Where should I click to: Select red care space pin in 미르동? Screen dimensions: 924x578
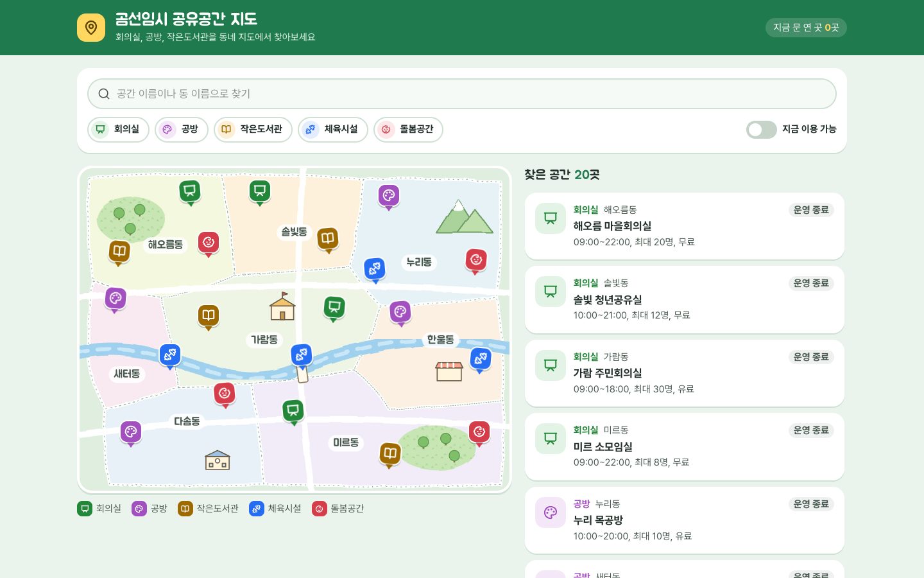479,433
